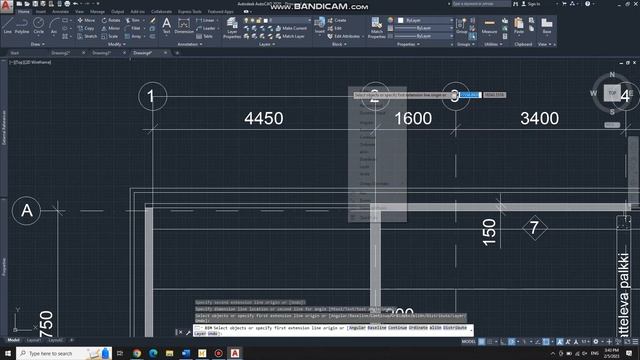Select the Measure utility tool
This screenshot has width=640, height=360.
pos(489,26)
